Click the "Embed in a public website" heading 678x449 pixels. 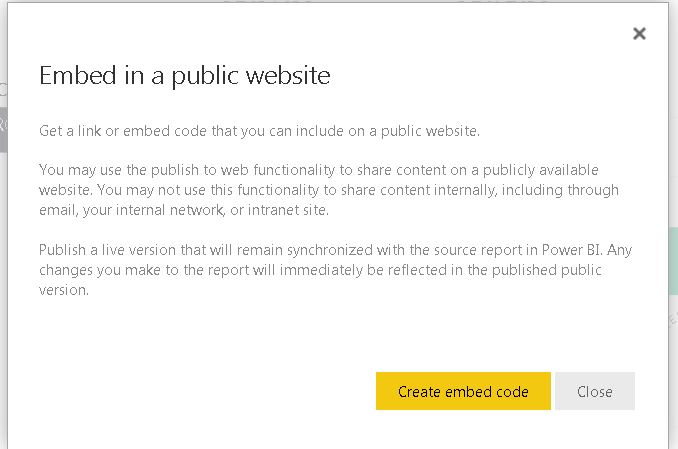[185, 76]
